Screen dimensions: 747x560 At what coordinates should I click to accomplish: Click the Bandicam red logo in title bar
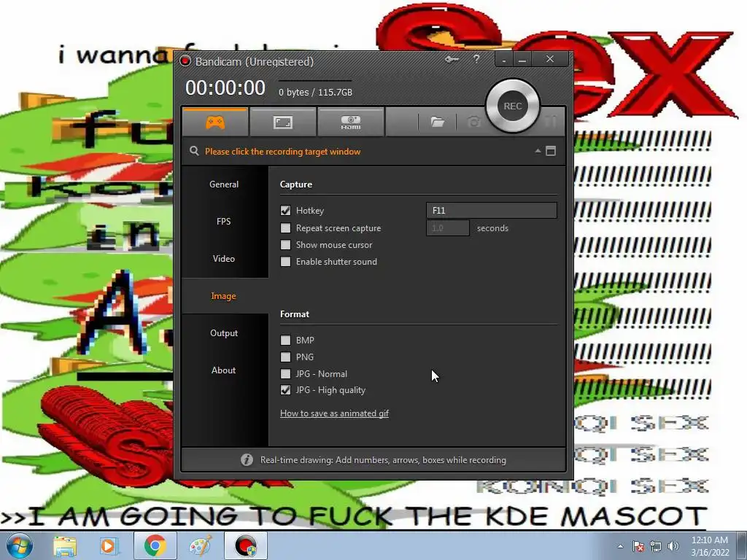(x=185, y=61)
